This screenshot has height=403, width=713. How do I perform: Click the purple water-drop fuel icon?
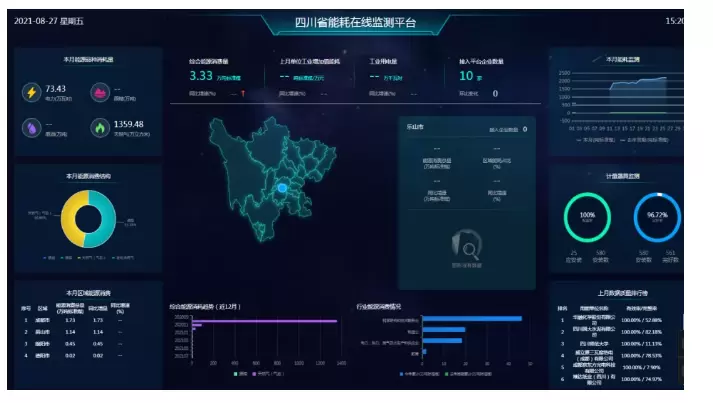(x=31, y=128)
